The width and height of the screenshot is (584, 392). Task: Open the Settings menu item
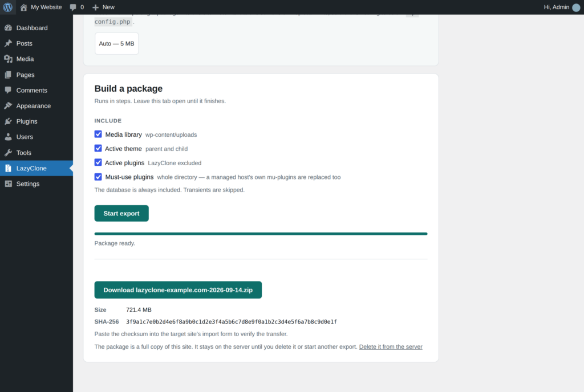pyautogui.click(x=36, y=183)
